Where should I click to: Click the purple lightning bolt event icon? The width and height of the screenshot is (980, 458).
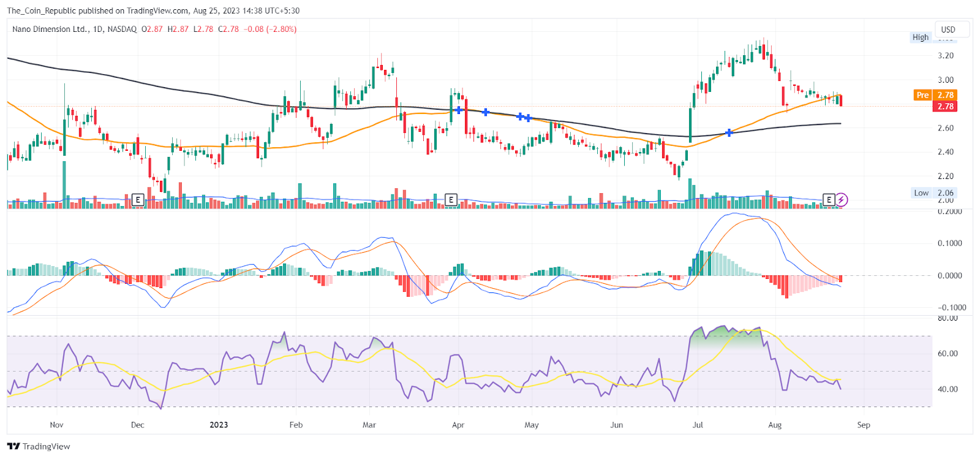click(x=842, y=200)
